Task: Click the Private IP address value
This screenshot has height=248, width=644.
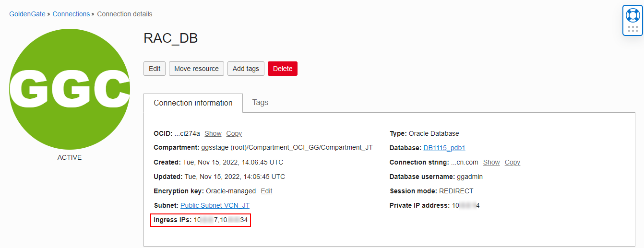Action: tap(466, 205)
